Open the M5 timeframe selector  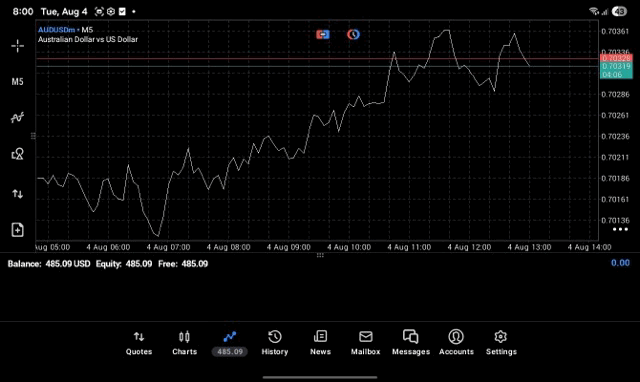[x=18, y=82]
